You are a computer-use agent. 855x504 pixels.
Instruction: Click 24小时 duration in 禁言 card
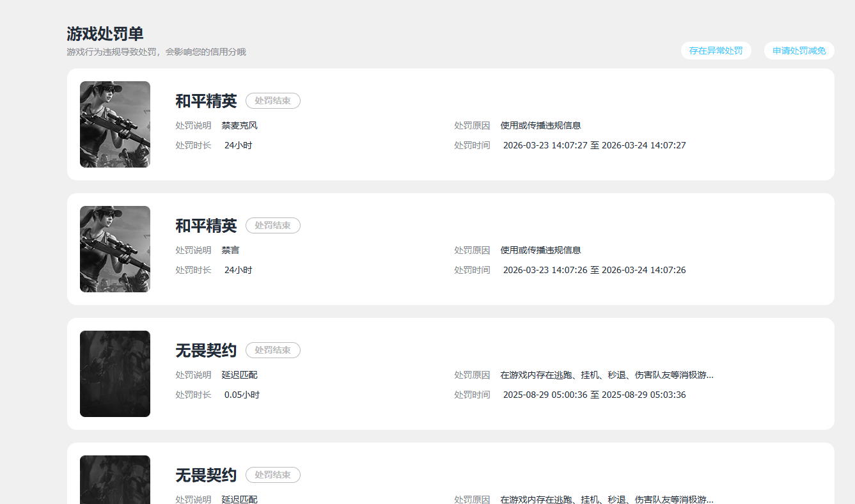point(239,270)
